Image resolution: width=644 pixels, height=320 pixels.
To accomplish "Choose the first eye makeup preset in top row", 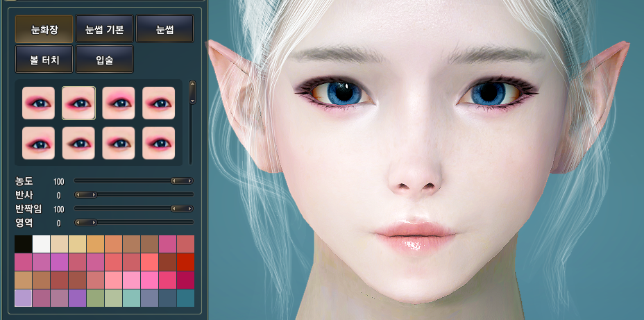I will tap(38, 103).
